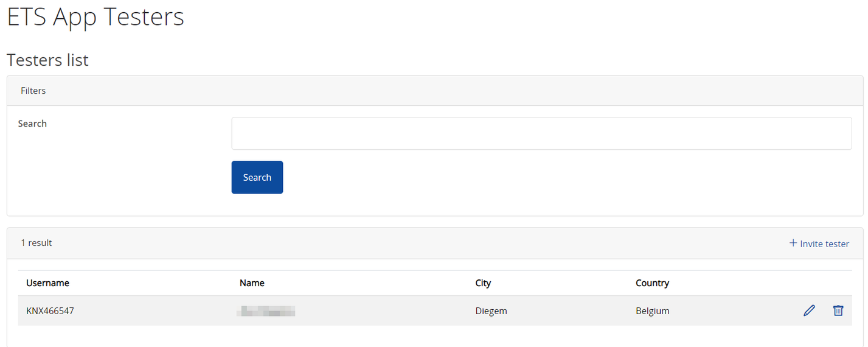
Task: Click the Testers list heading
Action: (47, 60)
